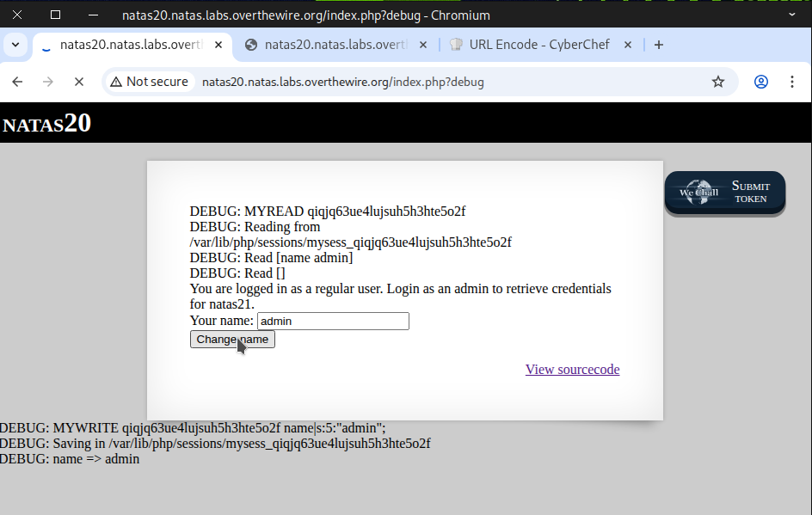Viewport: 812px width, 515px height.
Task: Click the address bar URL
Action: pyautogui.click(x=342, y=82)
